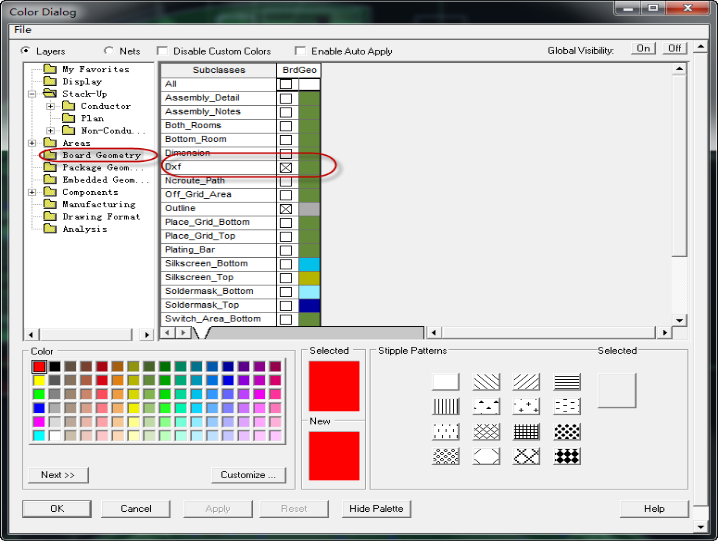
Task: Toggle Assembly_Notes visibility checkbox
Action: (x=286, y=112)
